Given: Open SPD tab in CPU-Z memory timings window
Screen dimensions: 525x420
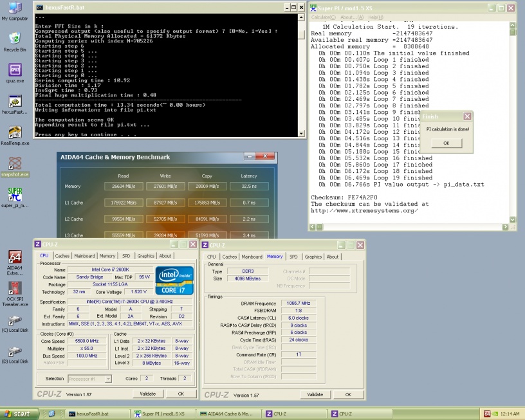Looking at the screenshot, I should click(293, 257).
